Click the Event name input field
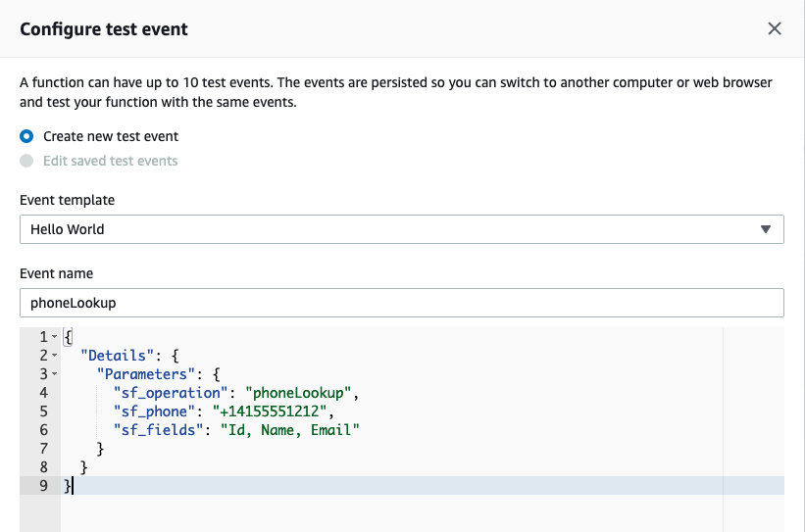Screen dimensions: 805x532 401,303
